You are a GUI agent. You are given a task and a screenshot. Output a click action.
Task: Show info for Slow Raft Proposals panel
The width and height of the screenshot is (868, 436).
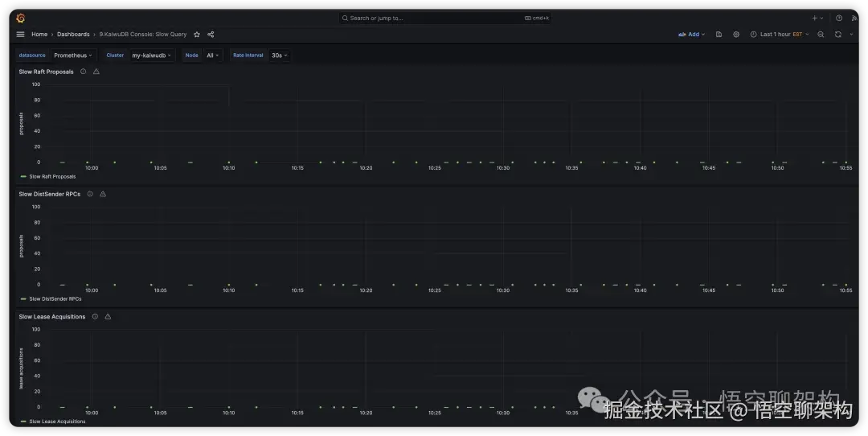83,72
